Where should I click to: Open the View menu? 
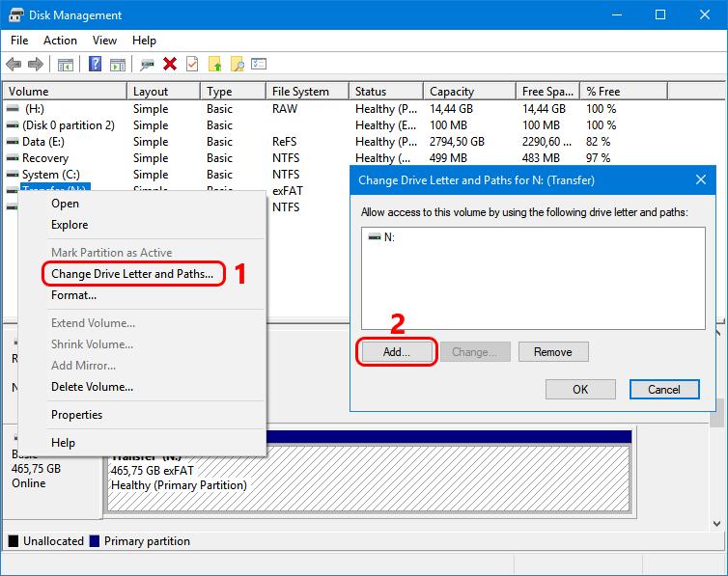[104, 41]
